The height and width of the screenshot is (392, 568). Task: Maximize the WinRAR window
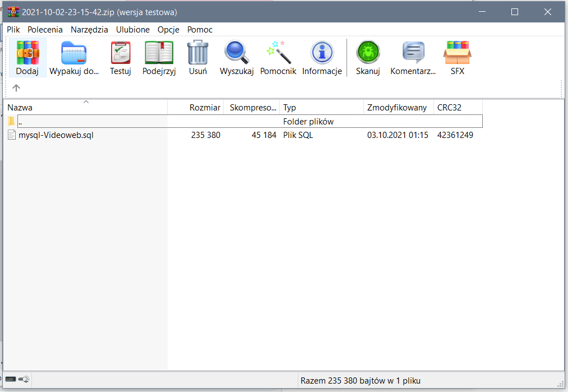[x=514, y=12]
